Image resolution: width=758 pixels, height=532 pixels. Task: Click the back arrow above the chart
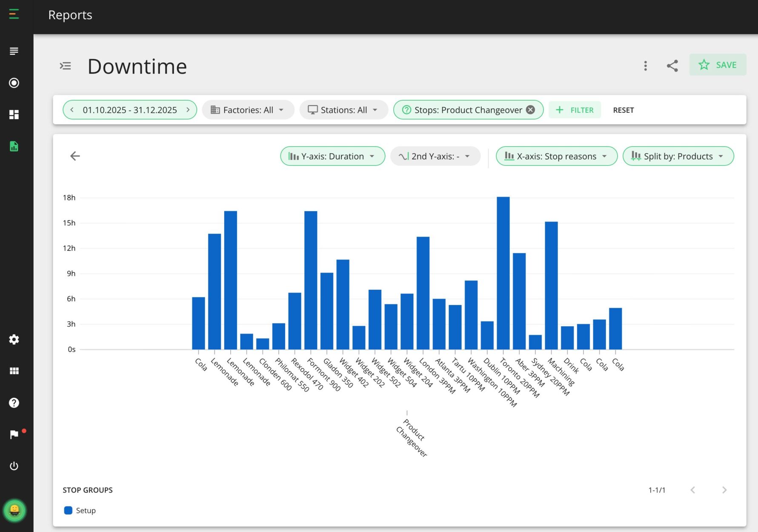[75, 156]
